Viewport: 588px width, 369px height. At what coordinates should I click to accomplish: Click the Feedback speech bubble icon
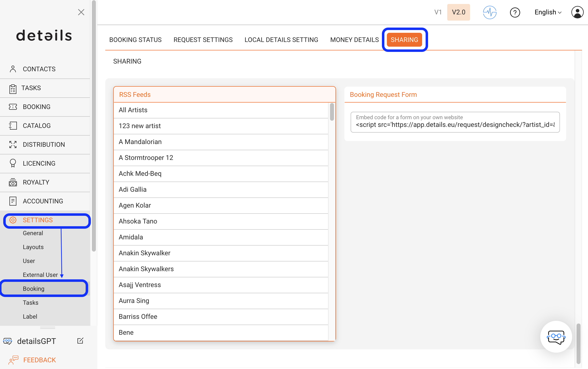13,360
